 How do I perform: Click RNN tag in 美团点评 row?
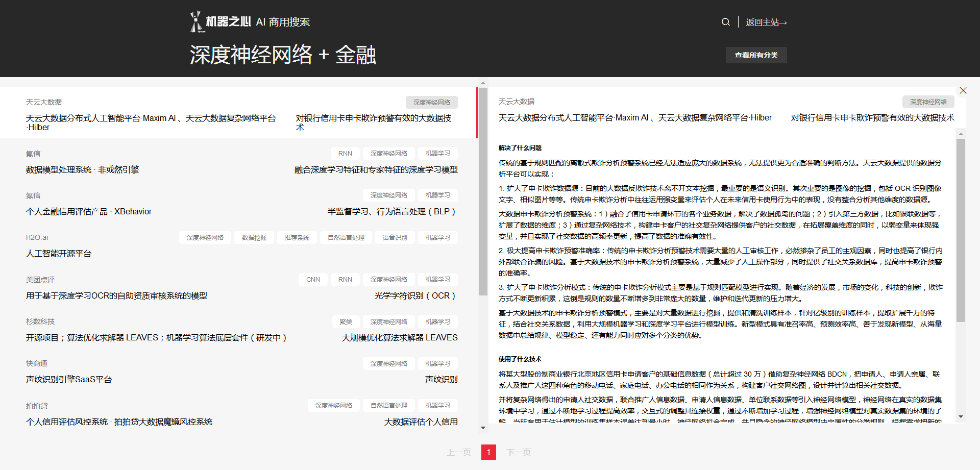tap(345, 279)
